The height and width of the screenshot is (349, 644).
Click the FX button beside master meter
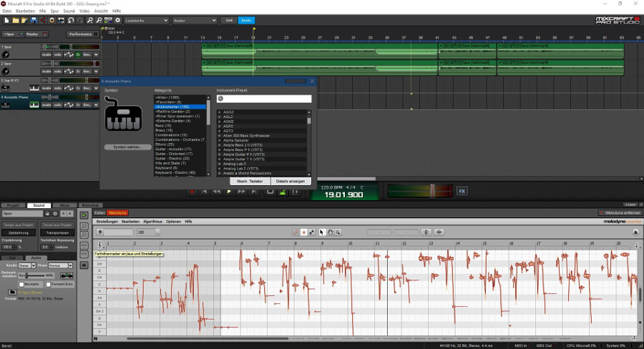point(462,192)
